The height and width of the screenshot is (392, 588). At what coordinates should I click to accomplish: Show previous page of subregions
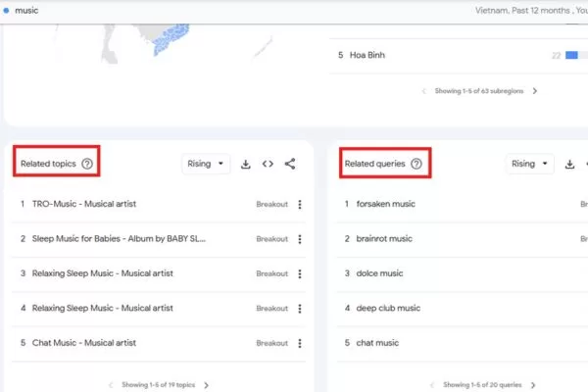click(x=423, y=91)
